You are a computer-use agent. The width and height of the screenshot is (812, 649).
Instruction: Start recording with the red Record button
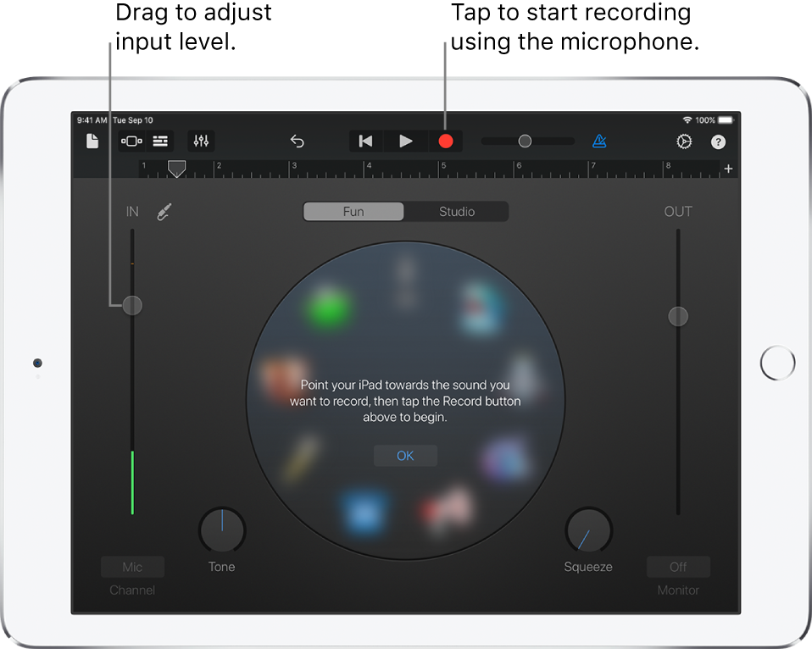(x=446, y=141)
